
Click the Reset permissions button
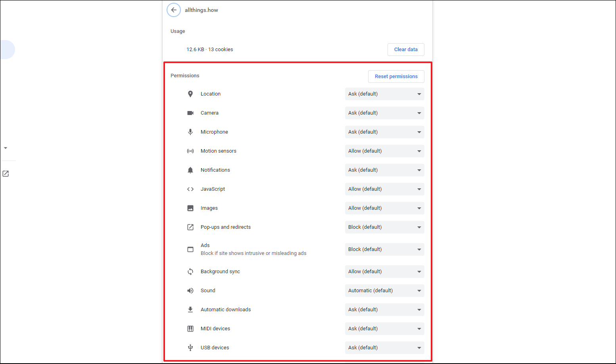pyautogui.click(x=396, y=77)
